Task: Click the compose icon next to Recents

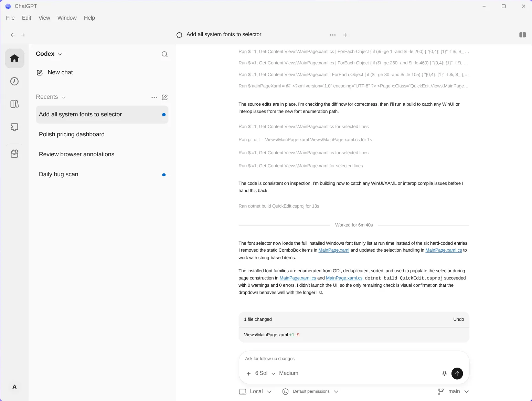Action: [165, 97]
